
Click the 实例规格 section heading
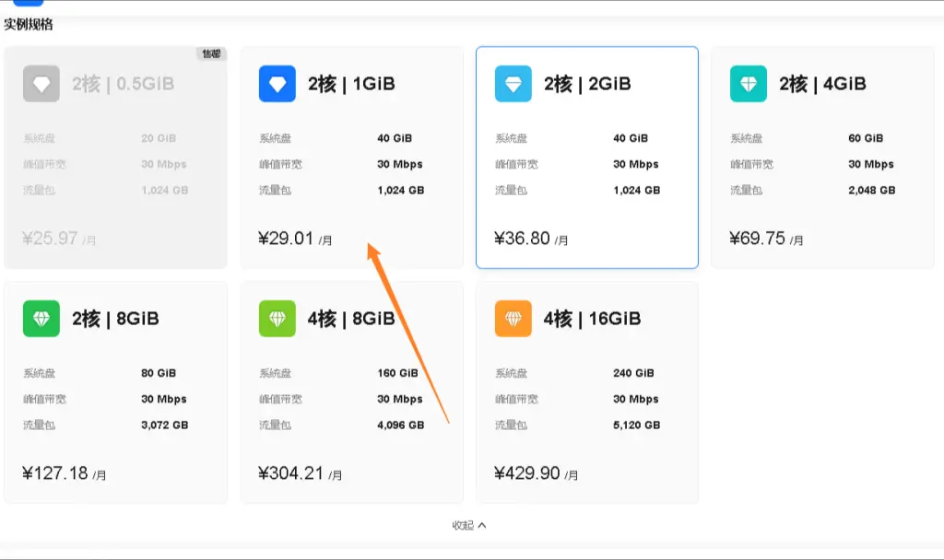click(29, 25)
